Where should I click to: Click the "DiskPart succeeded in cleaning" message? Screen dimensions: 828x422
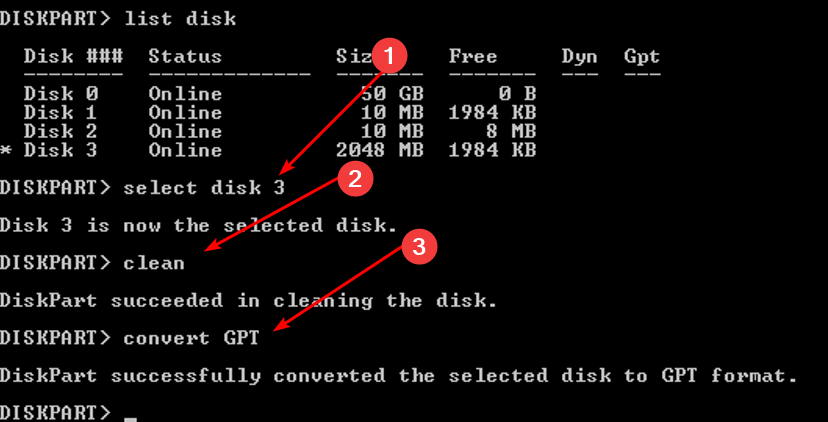coord(248,300)
